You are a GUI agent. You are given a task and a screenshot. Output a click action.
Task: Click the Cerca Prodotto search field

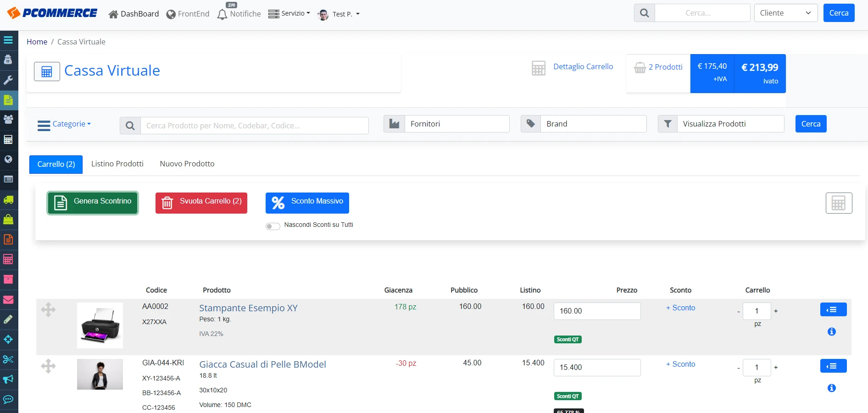[x=255, y=126]
